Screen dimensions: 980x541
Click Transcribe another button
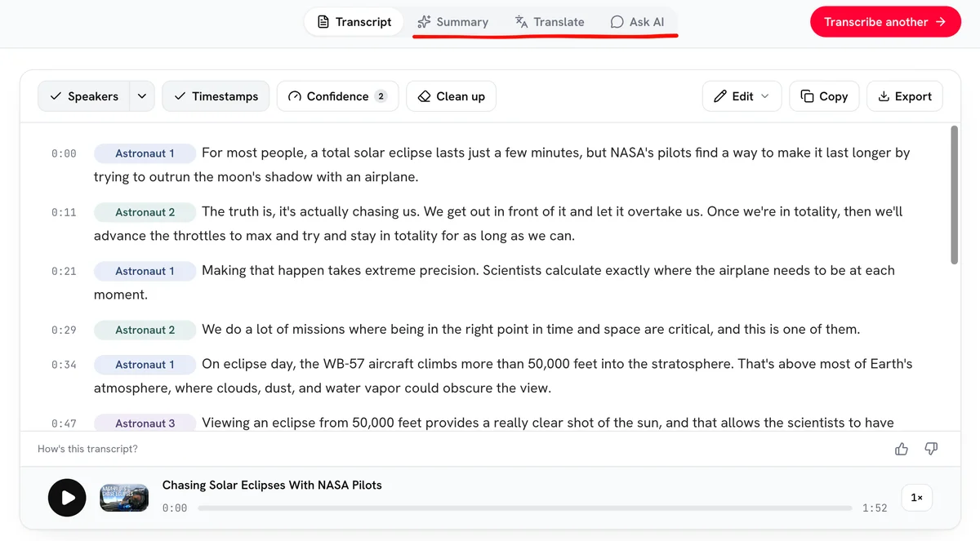[x=885, y=22]
